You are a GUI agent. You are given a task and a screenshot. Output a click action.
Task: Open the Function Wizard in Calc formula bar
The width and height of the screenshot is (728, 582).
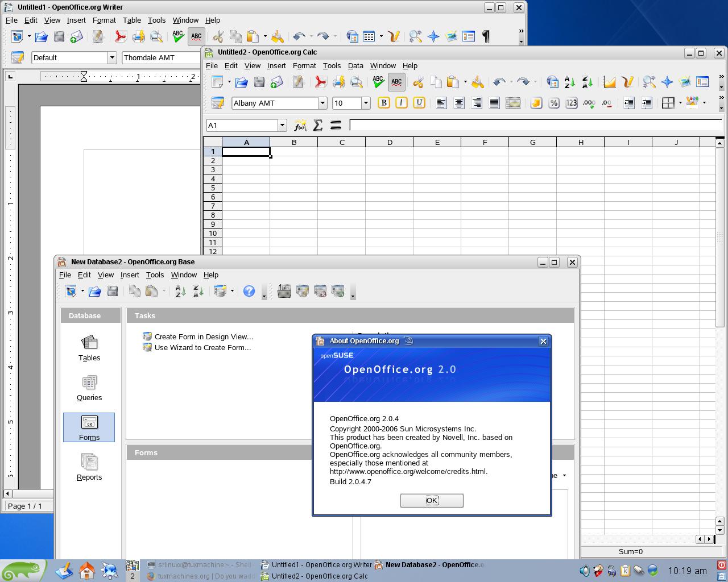[300, 125]
